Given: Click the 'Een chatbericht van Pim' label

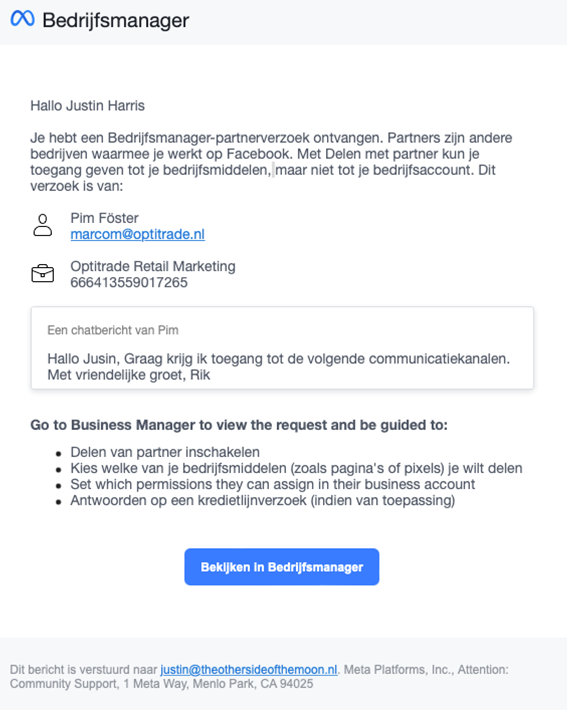Looking at the screenshot, I should click(113, 330).
